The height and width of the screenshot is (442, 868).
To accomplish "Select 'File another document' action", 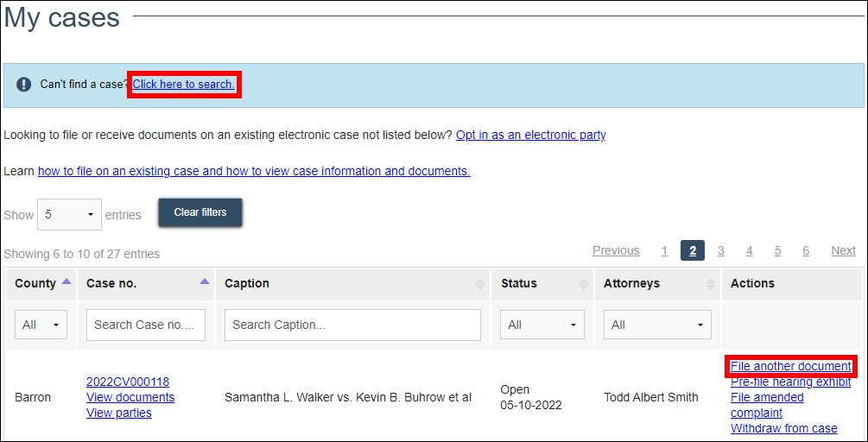I will pos(790,367).
